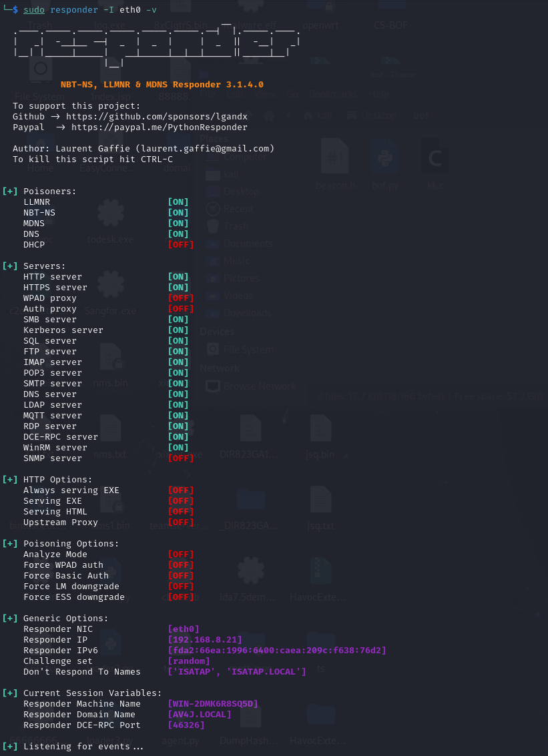Click the DCE-RPC port value 46326

pos(186,725)
